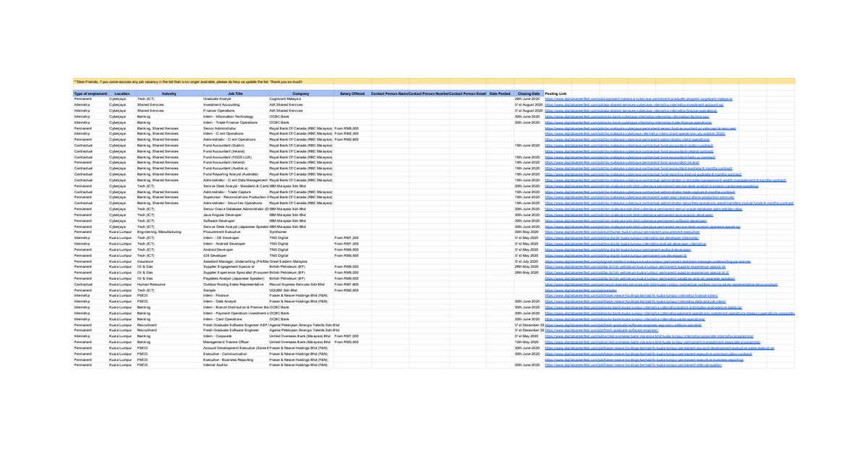Image resolution: width=868 pixels, height=456 pixels.
Task: Click the 'Investment Accounting' job title cell
Action: click(236, 105)
